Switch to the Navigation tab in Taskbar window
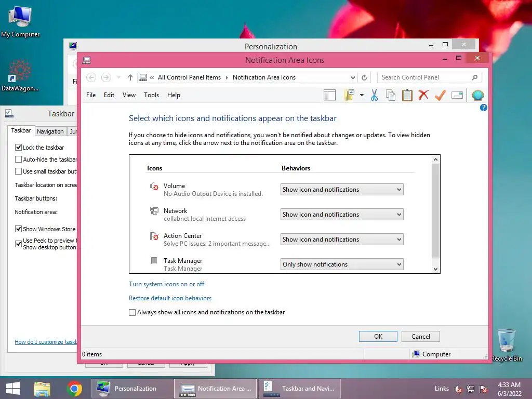This screenshot has height=399, width=532. pyautogui.click(x=50, y=131)
